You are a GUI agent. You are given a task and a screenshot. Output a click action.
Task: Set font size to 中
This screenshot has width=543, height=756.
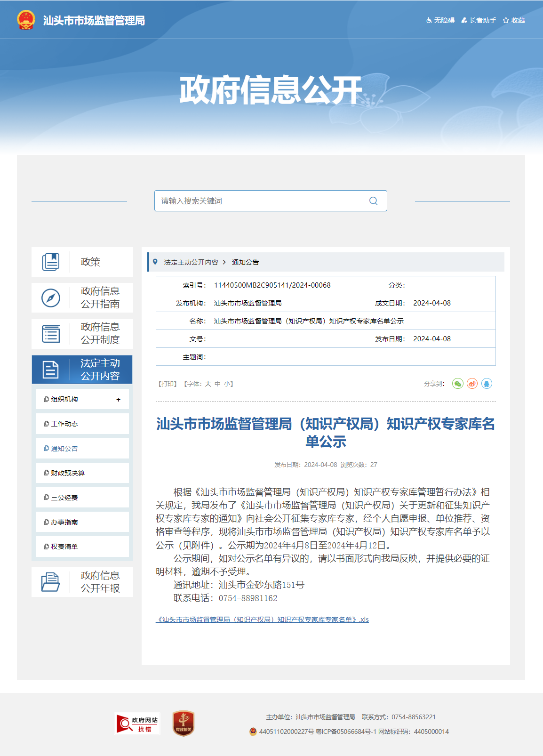click(x=217, y=384)
